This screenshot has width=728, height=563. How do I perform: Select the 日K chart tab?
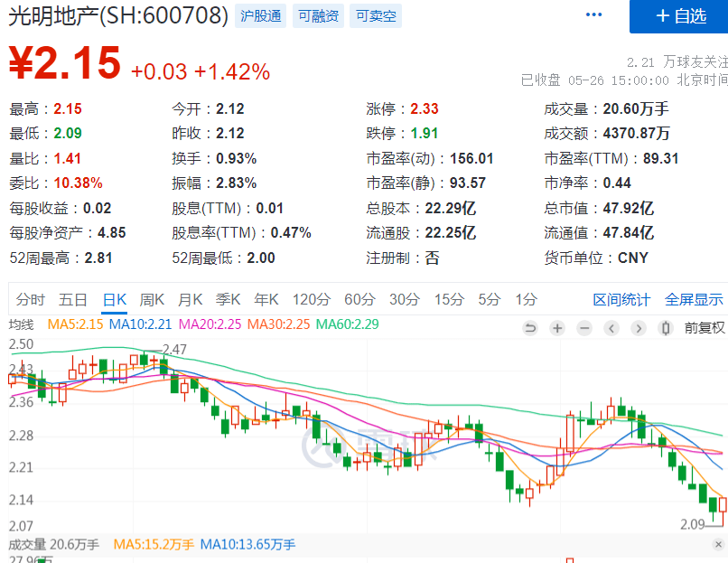point(114,300)
